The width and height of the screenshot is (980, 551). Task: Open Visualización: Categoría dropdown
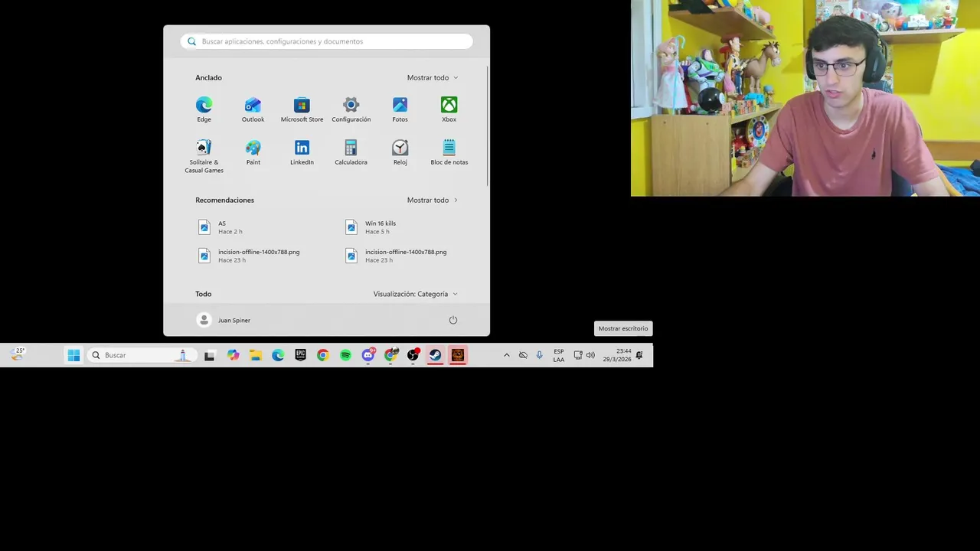(416, 294)
